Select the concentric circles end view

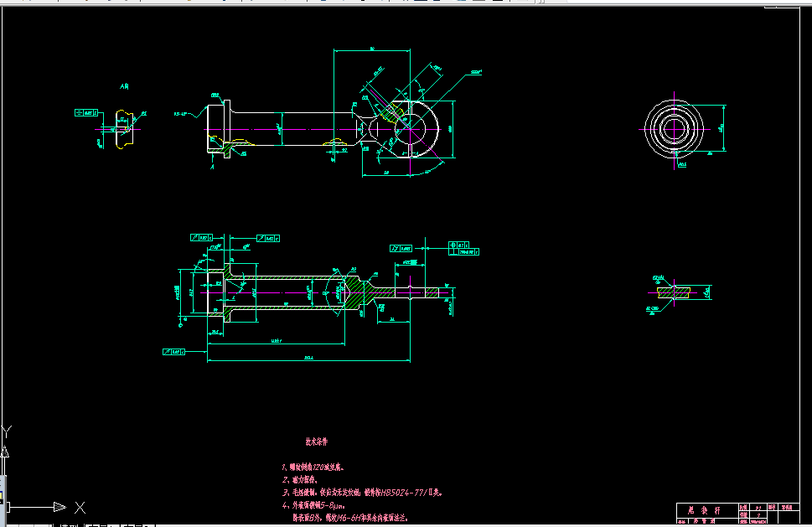674,129
